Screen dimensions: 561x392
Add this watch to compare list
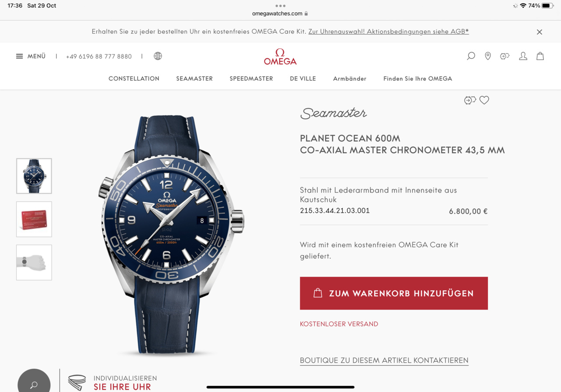(470, 100)
